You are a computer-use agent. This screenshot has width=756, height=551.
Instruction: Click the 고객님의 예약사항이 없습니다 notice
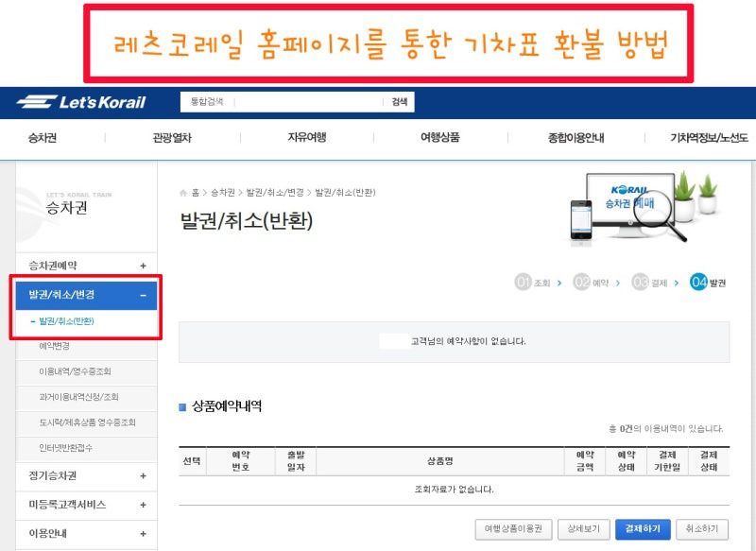coord(468,341)
